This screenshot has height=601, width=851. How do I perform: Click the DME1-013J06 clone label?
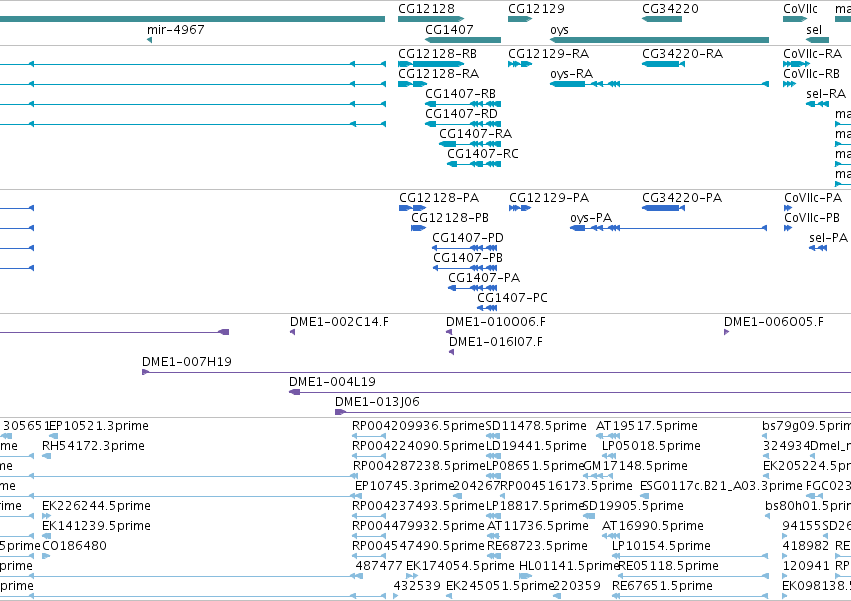point(377,402)
